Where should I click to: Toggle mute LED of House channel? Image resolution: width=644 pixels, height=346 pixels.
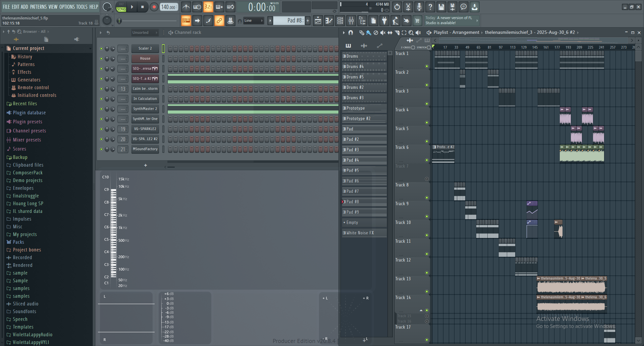pos(101,59)
